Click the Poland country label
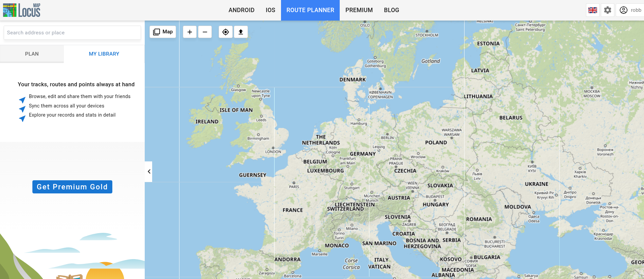The width and height of the screenshot is (644, 279). click(436, 143)
